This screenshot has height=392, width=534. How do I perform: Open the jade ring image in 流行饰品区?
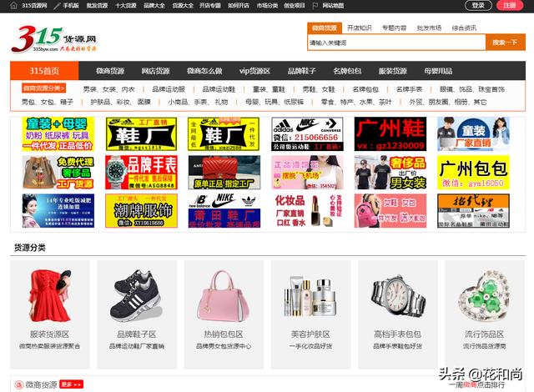[484, 295]
